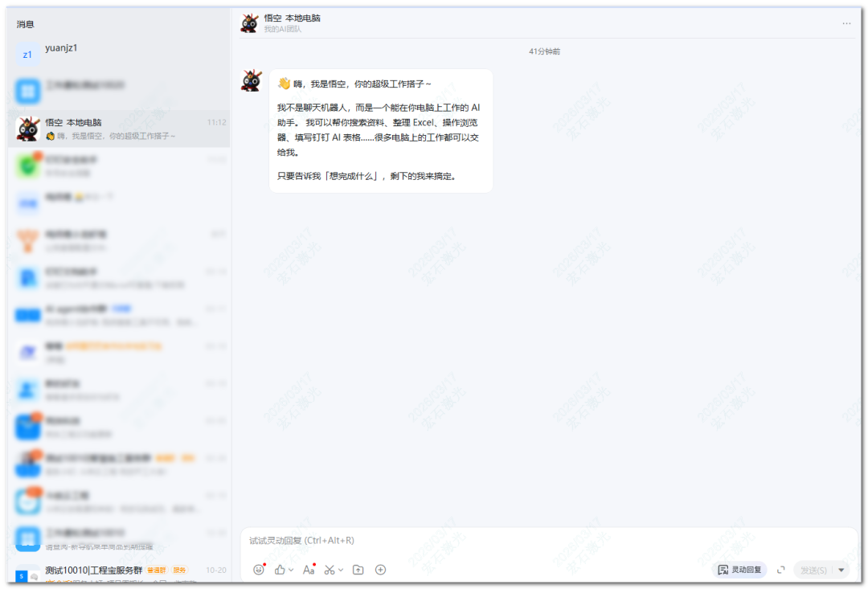Click 悟空 avatar in chat header
The width and height of the screenshot is (868, 589).
pos(250,23)
